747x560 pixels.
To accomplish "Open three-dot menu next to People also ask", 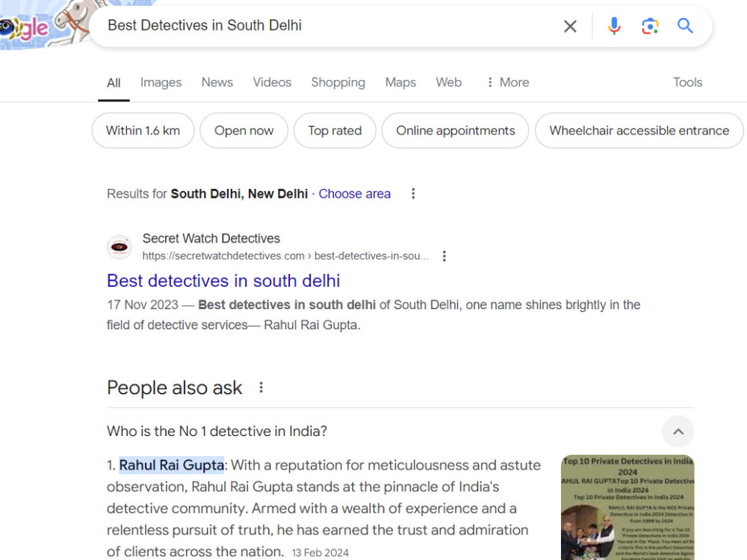I will (x=261, y=387).
